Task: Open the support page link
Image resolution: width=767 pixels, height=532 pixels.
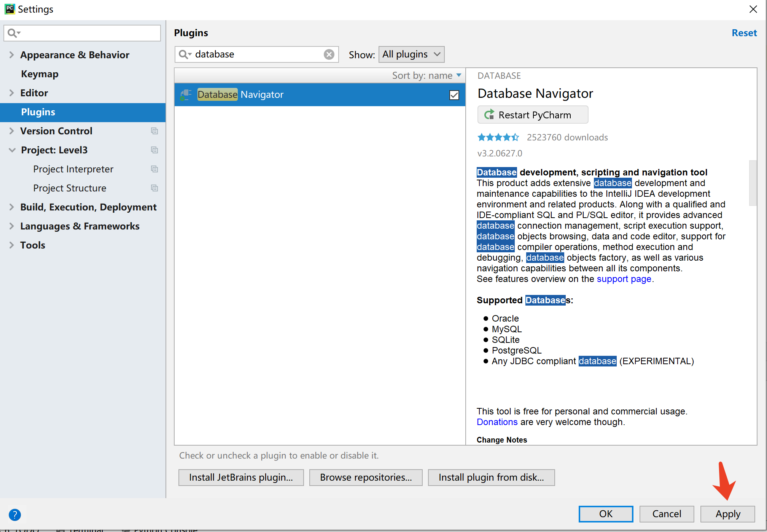Action: point(624,279)
